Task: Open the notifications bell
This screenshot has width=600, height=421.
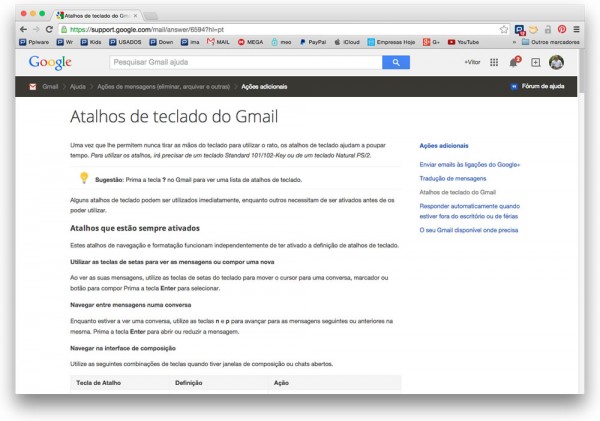Action: click(x=514, y=62)
